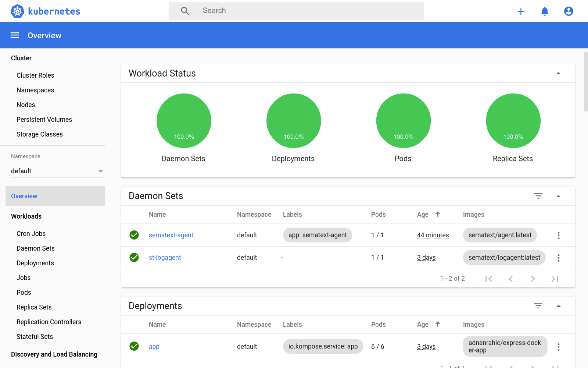The image size is (588, 368).
Task: Open Cron Jobs in sidebar
Action: click(x=31, y=234)
